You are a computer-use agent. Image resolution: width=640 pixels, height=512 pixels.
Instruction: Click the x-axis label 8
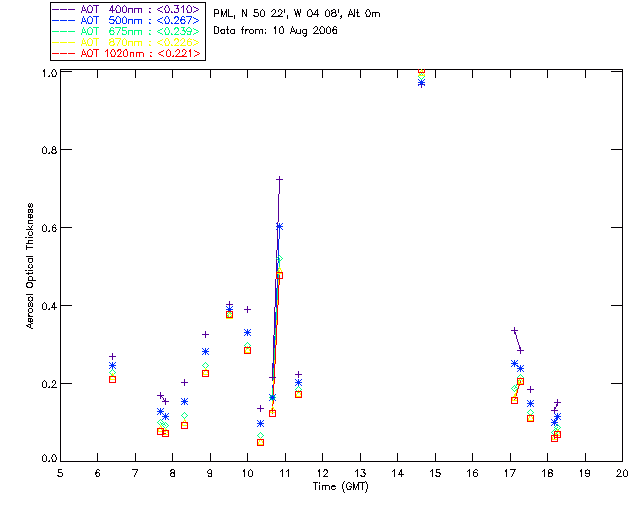(x=172, y=473)
